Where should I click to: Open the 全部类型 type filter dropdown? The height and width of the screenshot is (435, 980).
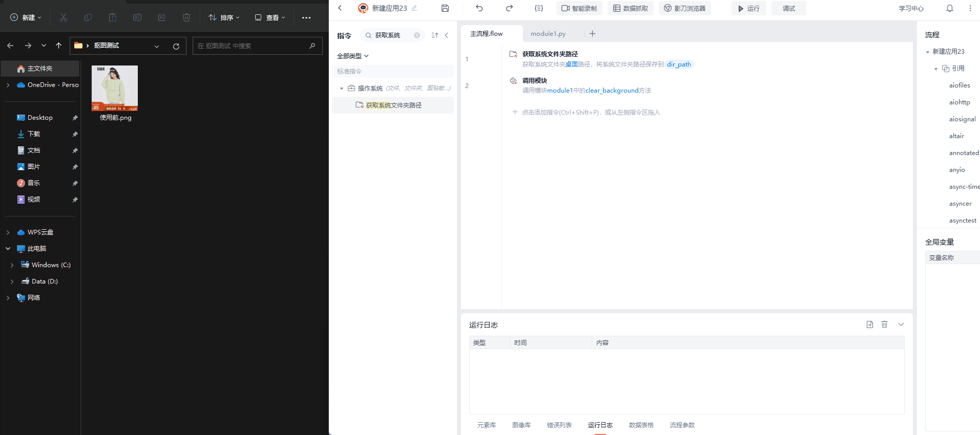(353, 56)
